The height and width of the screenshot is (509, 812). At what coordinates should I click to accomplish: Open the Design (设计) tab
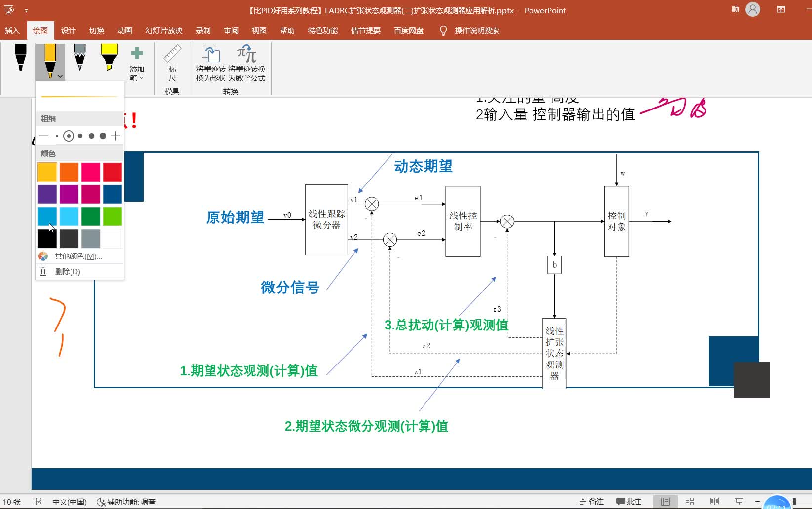tap(68, 30)
